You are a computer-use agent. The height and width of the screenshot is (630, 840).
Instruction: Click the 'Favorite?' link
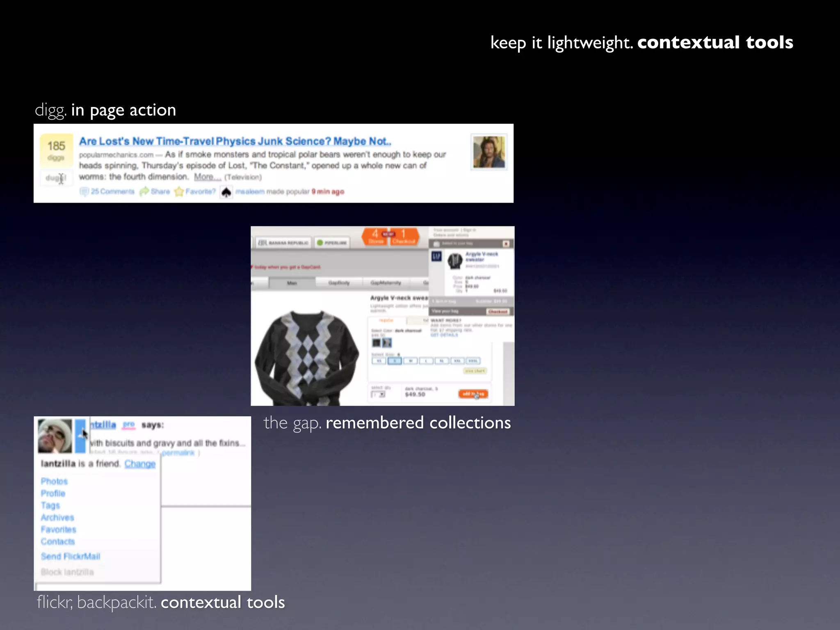(x=201, y=192)
